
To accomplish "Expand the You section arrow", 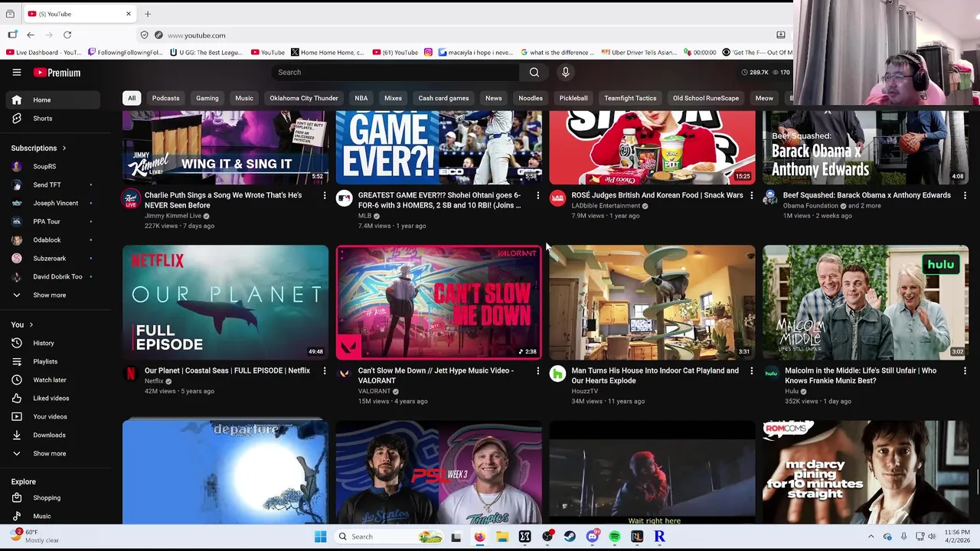I will [31, 324].
